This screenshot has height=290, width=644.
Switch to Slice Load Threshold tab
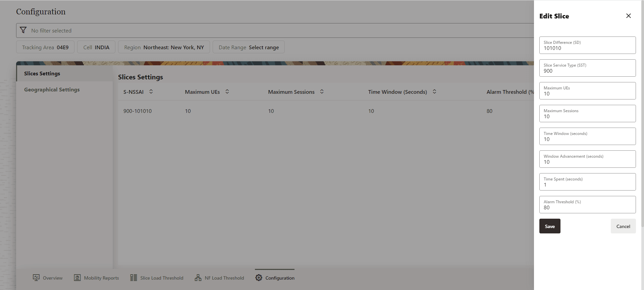157,278
